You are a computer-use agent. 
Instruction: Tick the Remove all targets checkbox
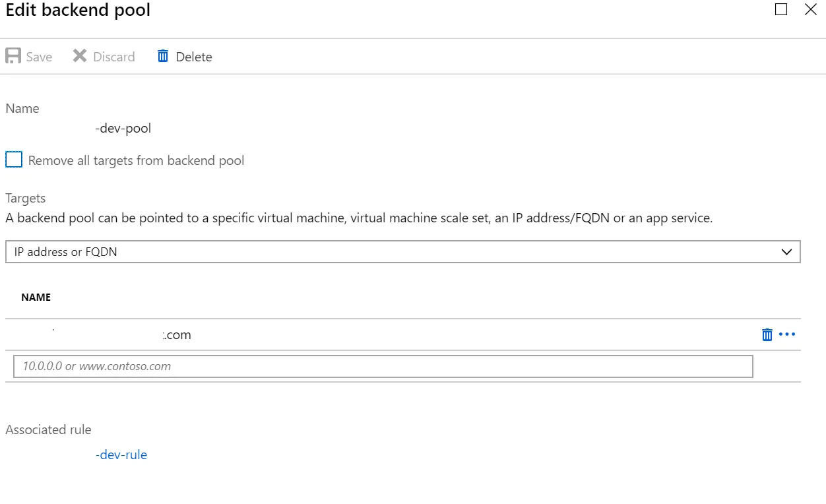coord(14,160)
